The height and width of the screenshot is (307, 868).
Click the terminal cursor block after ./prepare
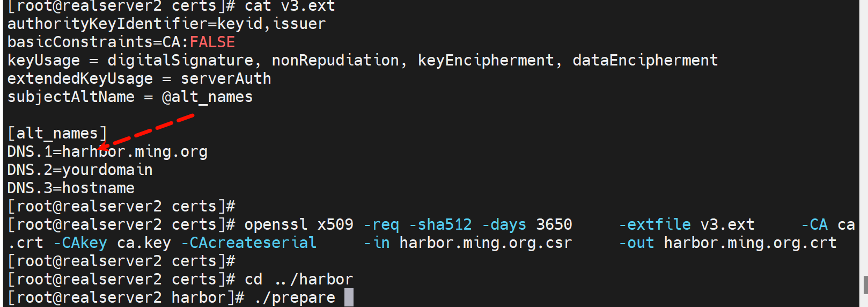coord(349,297)
